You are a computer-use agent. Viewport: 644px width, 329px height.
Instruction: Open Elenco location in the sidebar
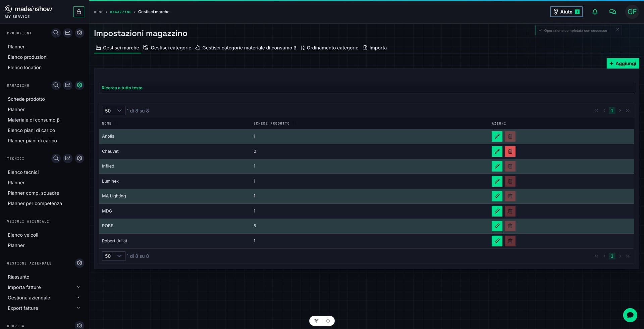click(24, 67)
